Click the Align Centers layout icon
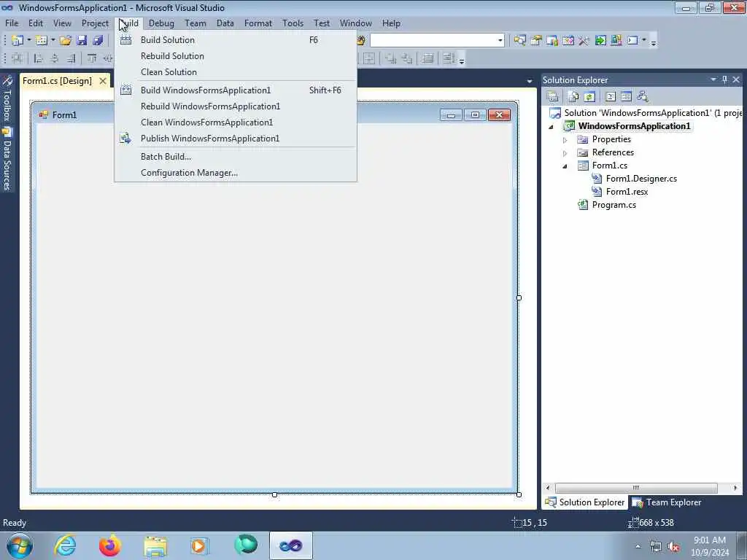 click(55, 58)
